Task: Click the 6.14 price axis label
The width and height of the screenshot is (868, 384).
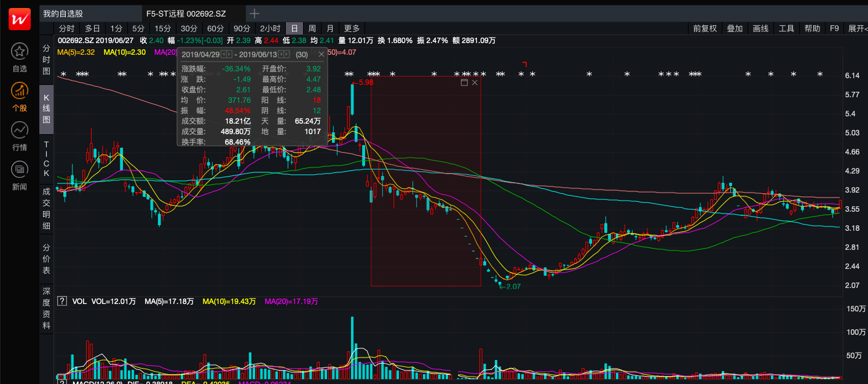Action: pos(852,76)
